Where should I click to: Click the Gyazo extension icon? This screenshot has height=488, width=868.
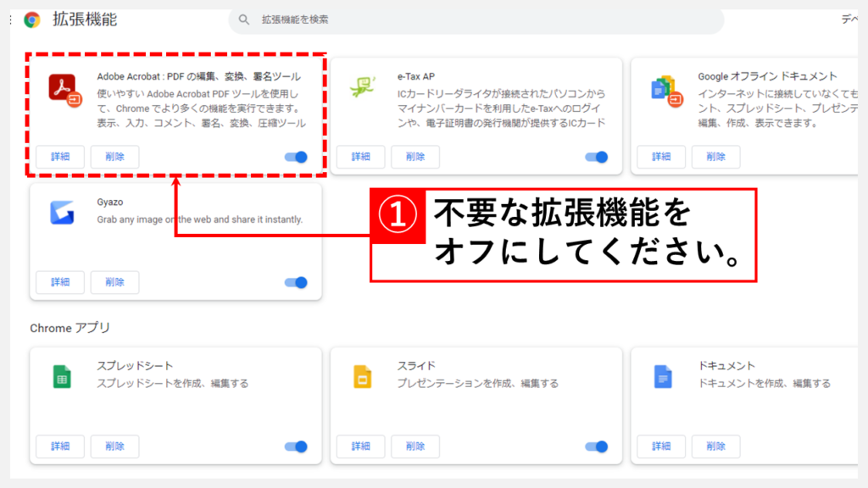(x=62, y=213)
